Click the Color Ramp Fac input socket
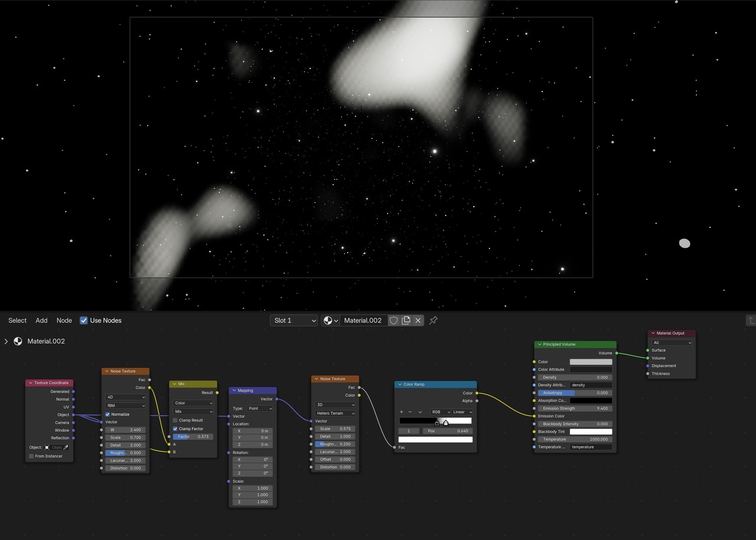The image size is (756, 540). [x=395, y=447]
